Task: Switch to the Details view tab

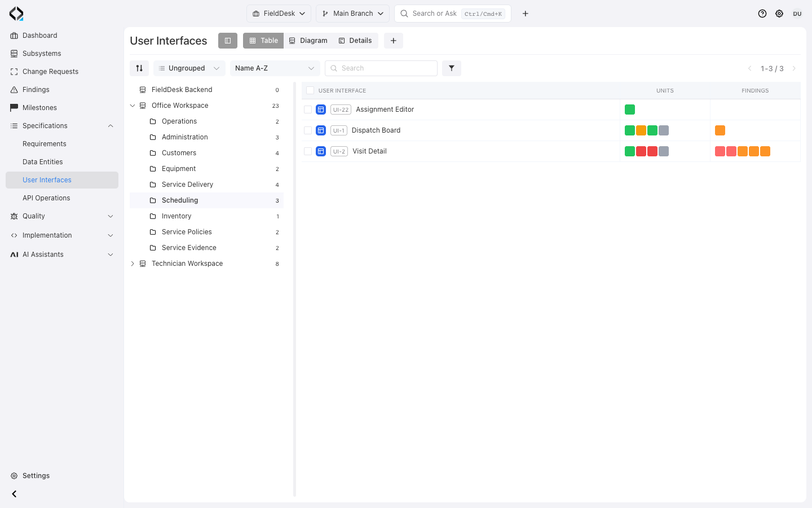Action: pyautogui.click(x=355, y=41)
